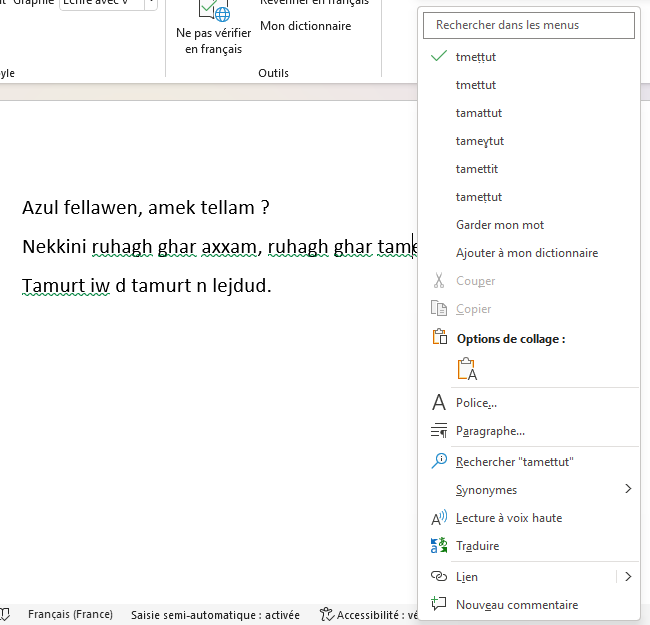Toggle Saisie semi-automatique status
The image size is (650, 625).
[x=215, y=615]
